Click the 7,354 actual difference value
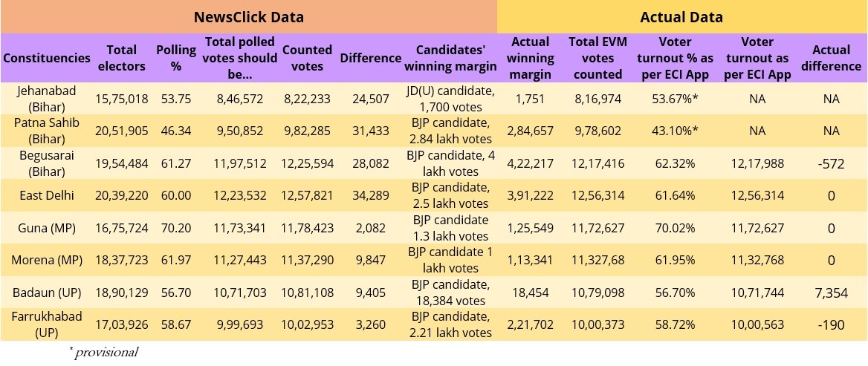The width and height of the screenshot is (868, 366). tap(831, 292)
